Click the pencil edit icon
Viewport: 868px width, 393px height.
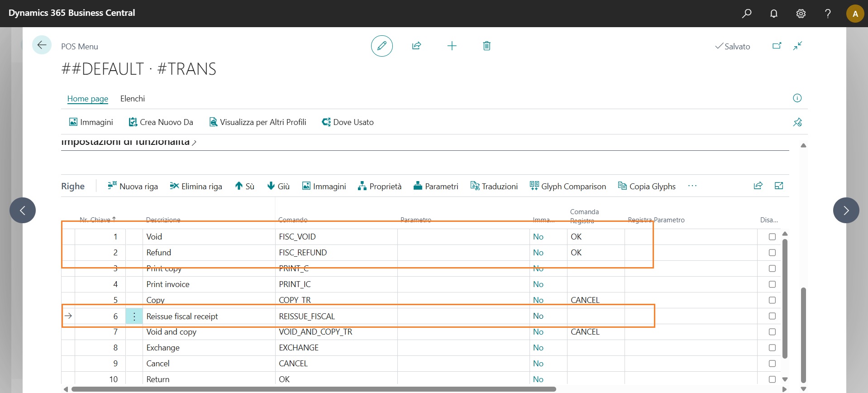(x=382, y=46)
